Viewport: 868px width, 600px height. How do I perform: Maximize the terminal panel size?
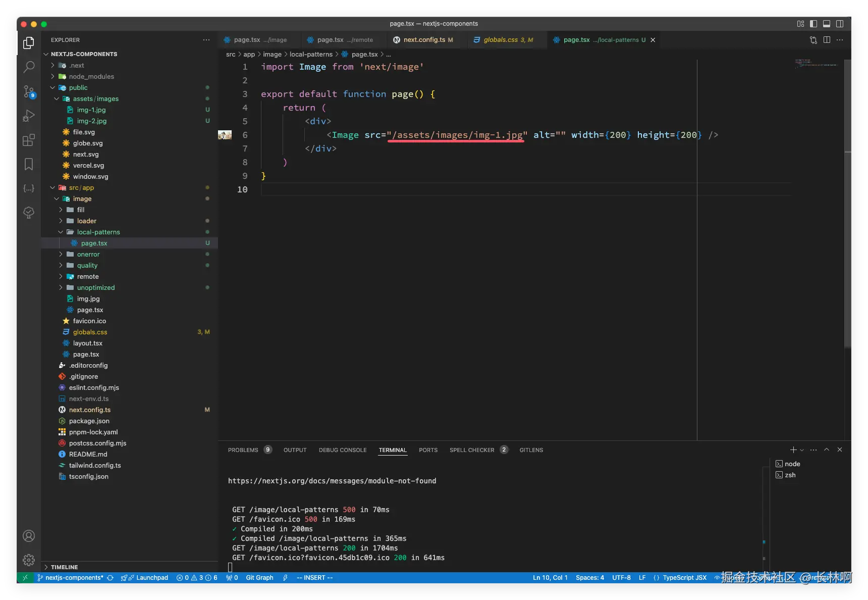827,449
